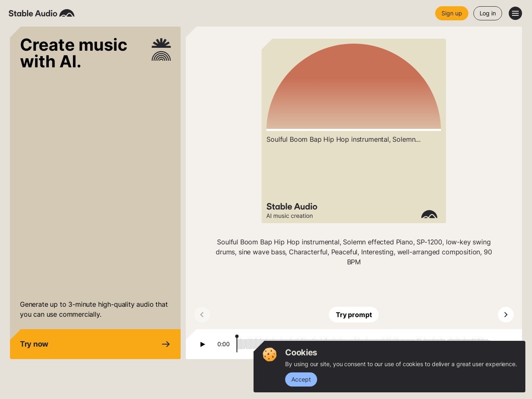Click the arrow icon inside Try now
Viewport: 532px width, 399px height.
166,344
